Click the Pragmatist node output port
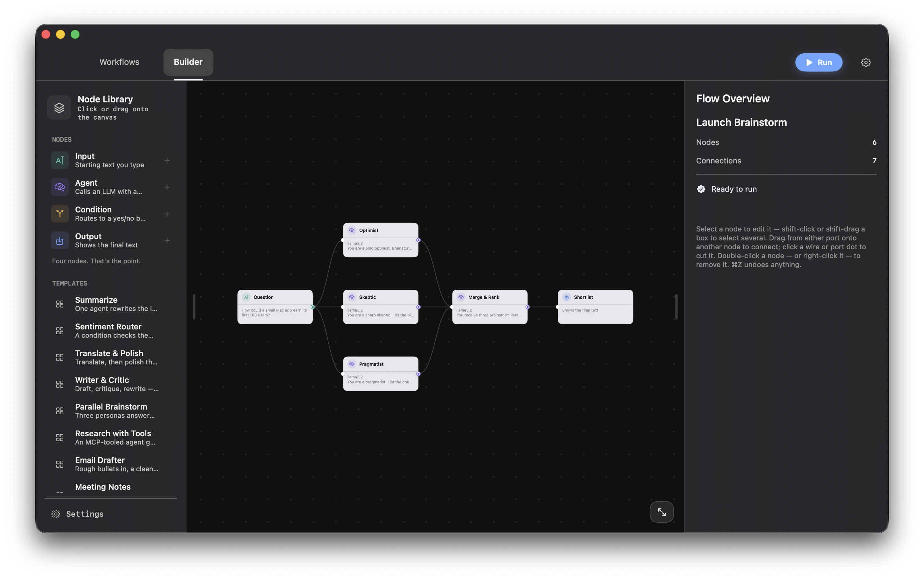Screen dimensions: 924x580 [418, 374]
